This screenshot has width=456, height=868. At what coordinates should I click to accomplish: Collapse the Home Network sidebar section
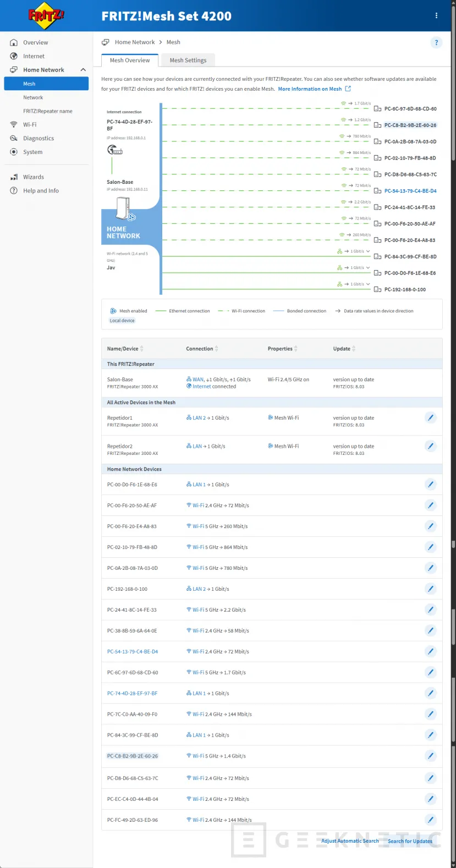click(x=83, y=70)
